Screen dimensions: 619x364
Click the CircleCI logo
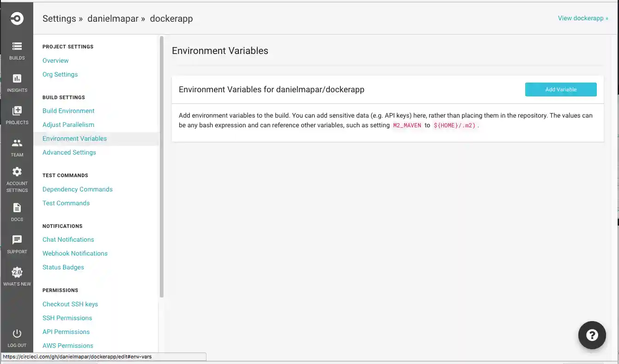pos(17,18)
